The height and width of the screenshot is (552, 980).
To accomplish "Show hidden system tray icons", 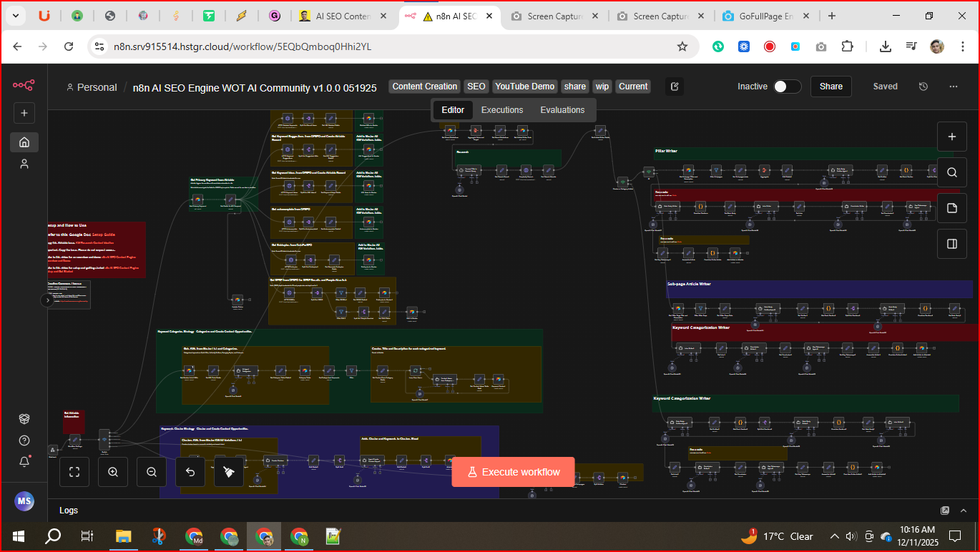I will click(834, 536).
